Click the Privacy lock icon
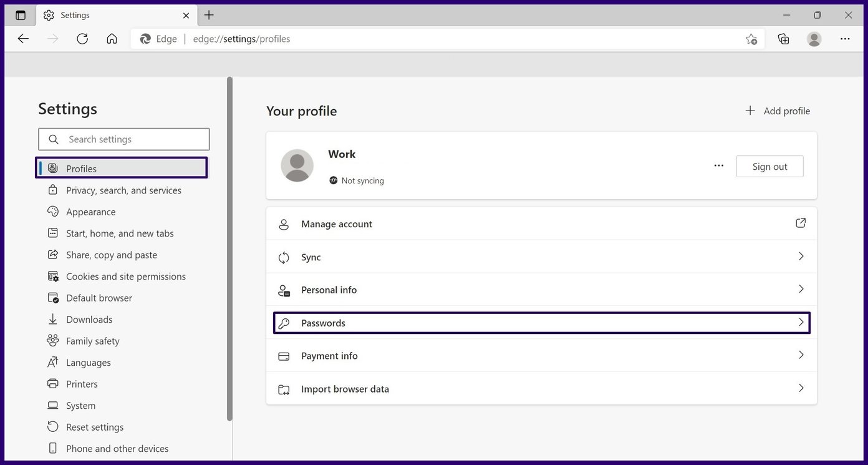The width and height of the screenshot is (868, 465). point(53,190)
